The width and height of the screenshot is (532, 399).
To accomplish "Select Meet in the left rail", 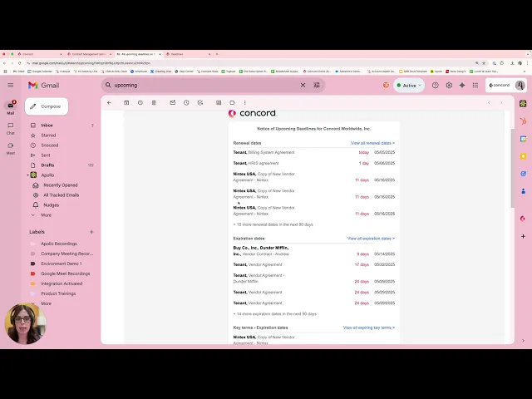I will (11, 149).
